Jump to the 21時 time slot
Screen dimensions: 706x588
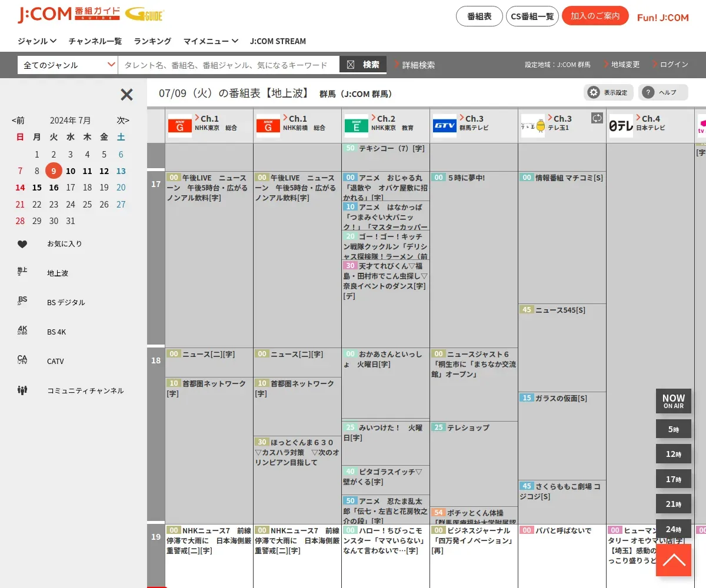coord(674,504)
